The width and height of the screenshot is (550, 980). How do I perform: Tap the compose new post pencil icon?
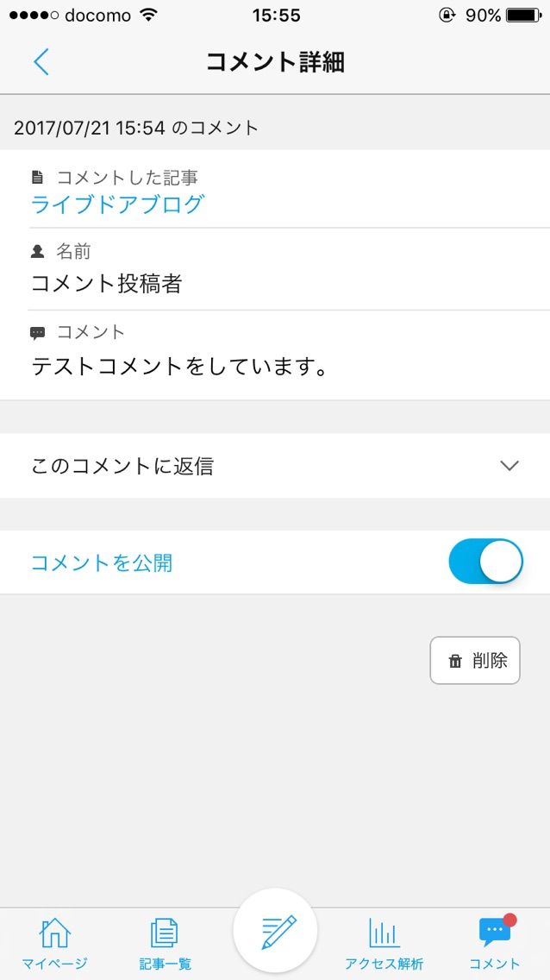[276, 932]
